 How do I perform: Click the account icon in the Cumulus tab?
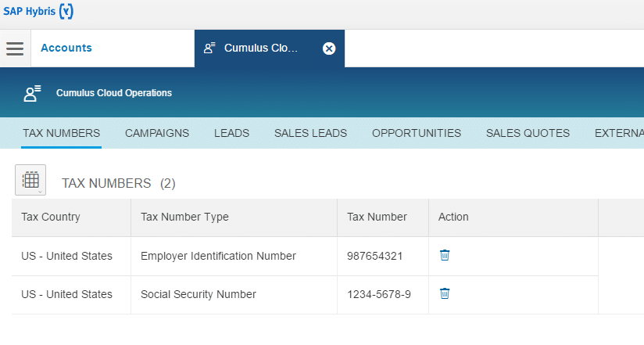209,49
